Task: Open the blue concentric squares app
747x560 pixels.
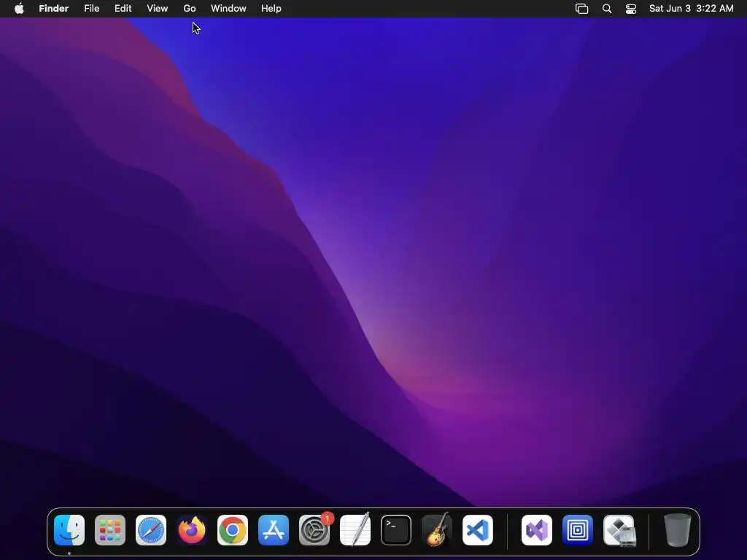Action: coord(578,530)
